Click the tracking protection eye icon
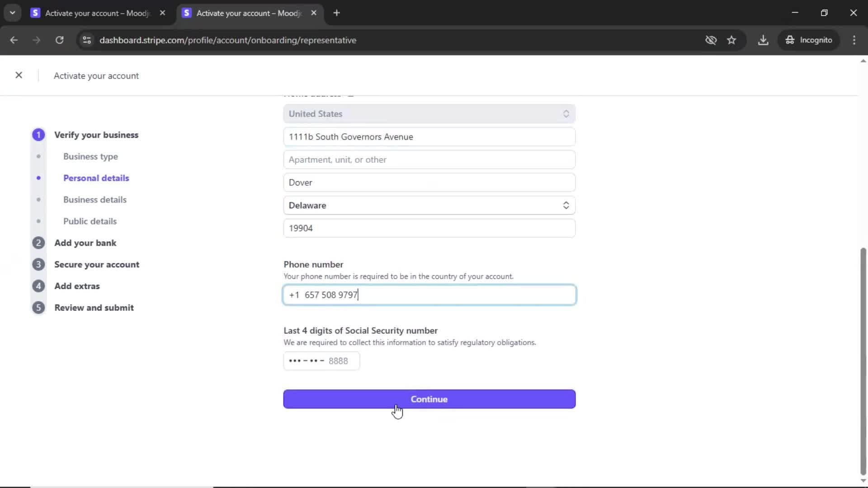The width and height of the screenshot is (868, 488). click(x=711, y=40)
